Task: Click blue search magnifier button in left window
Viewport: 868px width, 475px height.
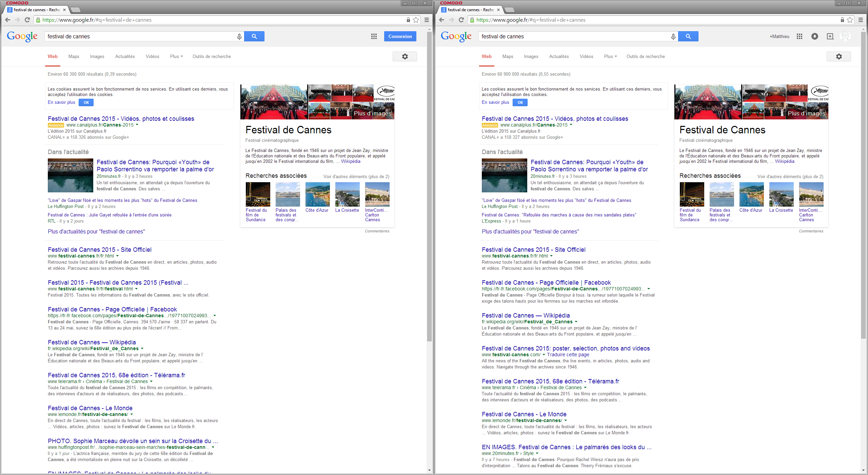Action: tap(254, 36)
